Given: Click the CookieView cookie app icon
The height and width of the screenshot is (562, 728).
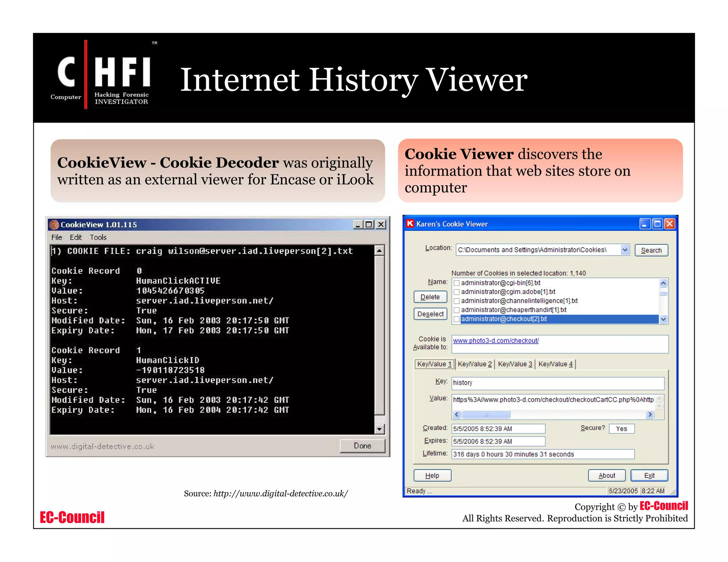Looking at the screenshot, I should point(54,225).
